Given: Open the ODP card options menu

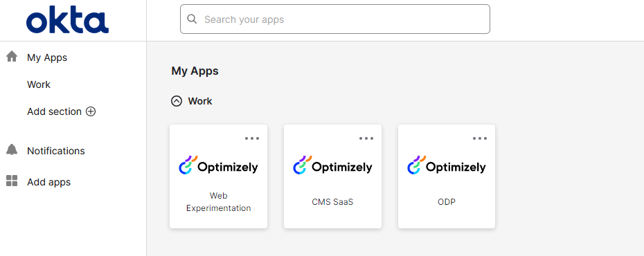Looking at the screenshot, I should (x=480, y=138).
